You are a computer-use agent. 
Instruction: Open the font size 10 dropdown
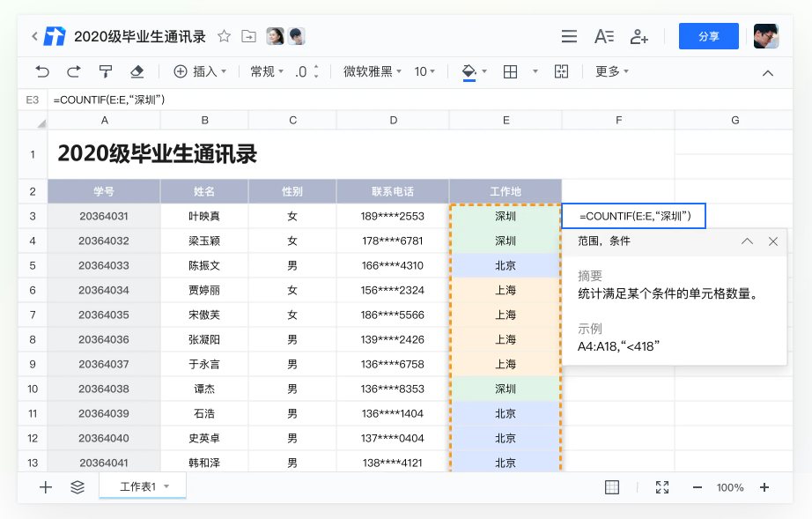(424, 71)
